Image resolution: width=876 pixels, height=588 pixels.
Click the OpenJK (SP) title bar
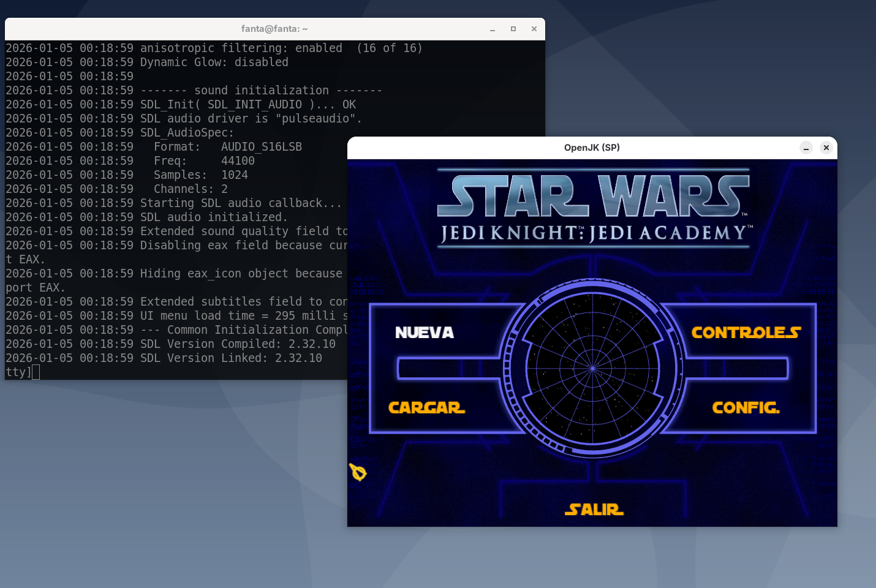592,148
